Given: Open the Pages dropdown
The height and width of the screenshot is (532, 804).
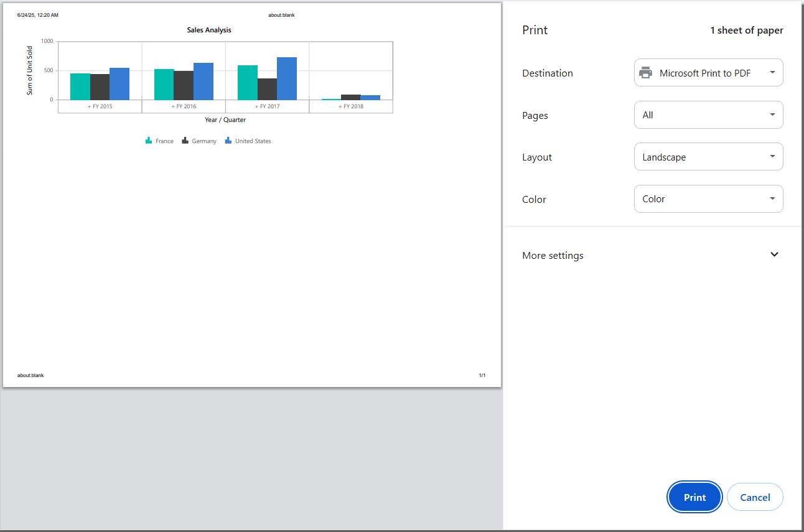Looking at the screenshot, I should pos(708,114).
